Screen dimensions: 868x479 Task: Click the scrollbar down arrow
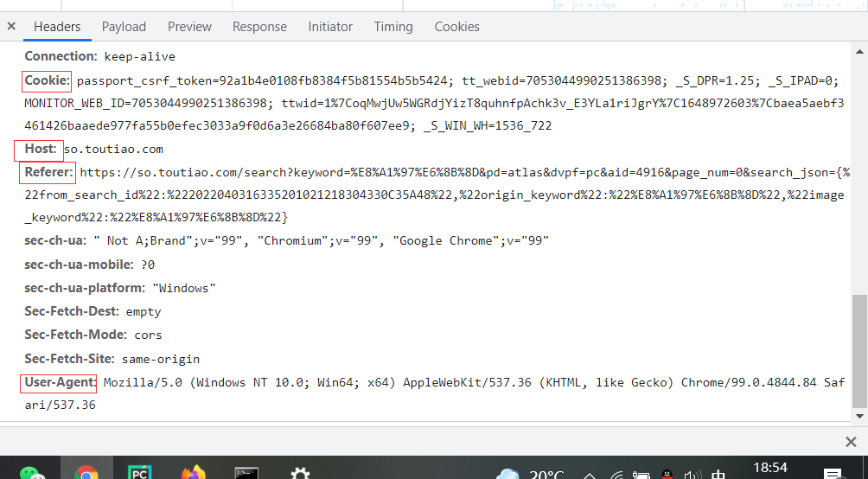[x=859, y=416]
